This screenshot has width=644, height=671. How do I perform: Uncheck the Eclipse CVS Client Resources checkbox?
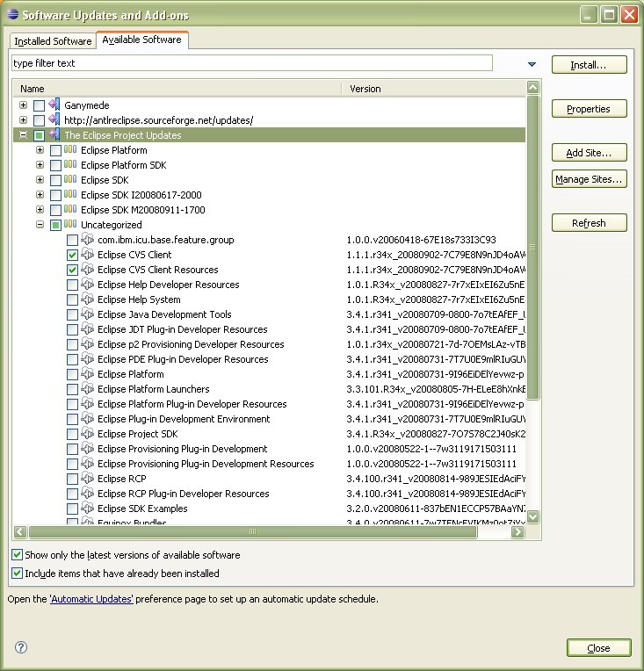[x=72, y=270]
